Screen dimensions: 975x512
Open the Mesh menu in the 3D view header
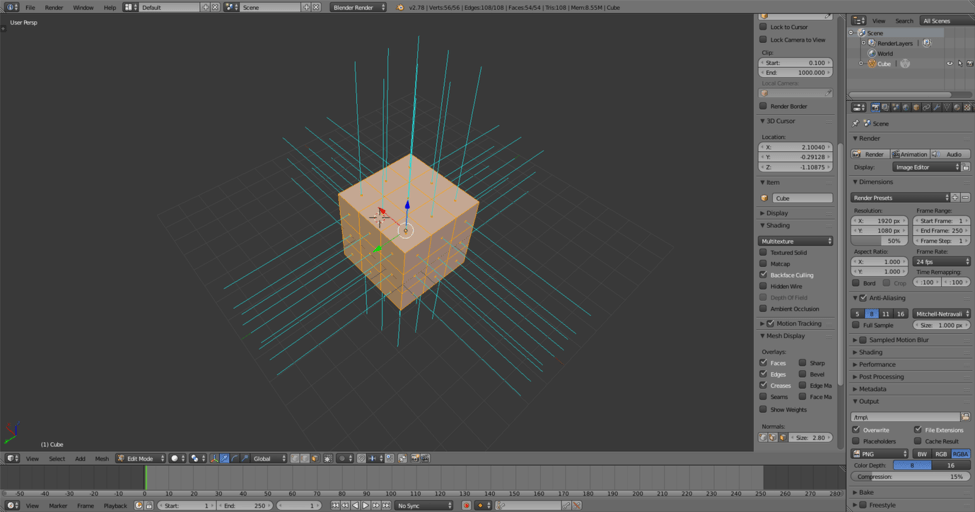(102, 459)
